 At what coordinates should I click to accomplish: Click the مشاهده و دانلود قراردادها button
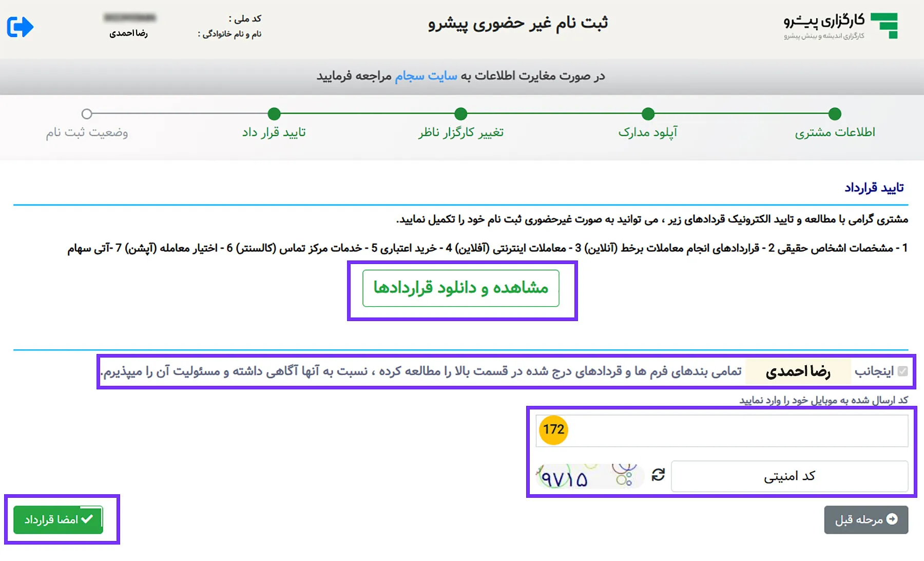[461, 288]
